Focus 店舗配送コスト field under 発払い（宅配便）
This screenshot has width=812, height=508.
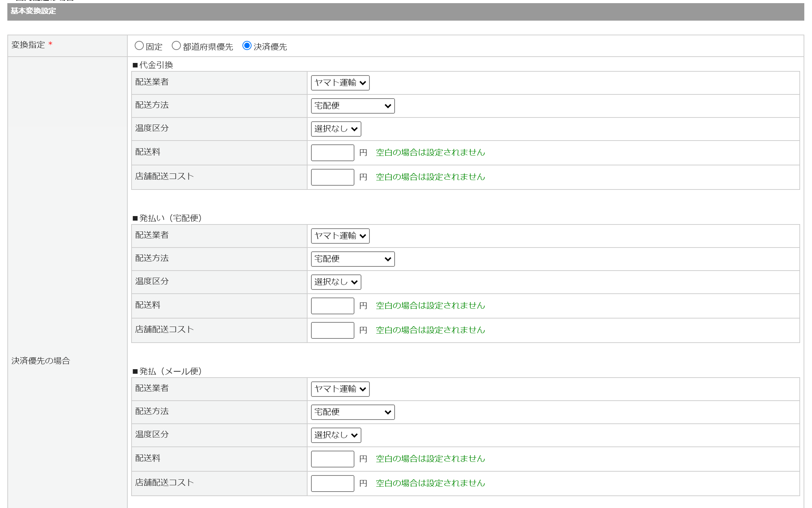(332, 330)
